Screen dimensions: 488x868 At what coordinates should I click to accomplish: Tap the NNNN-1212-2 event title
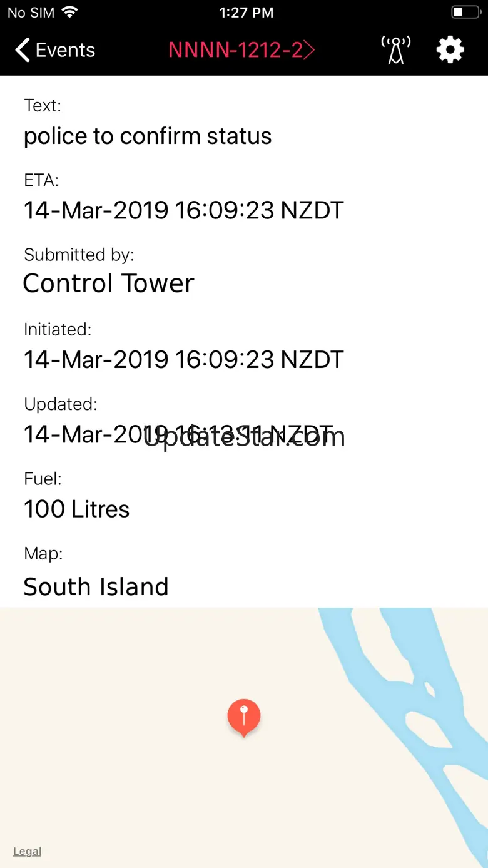coord(235,50)
